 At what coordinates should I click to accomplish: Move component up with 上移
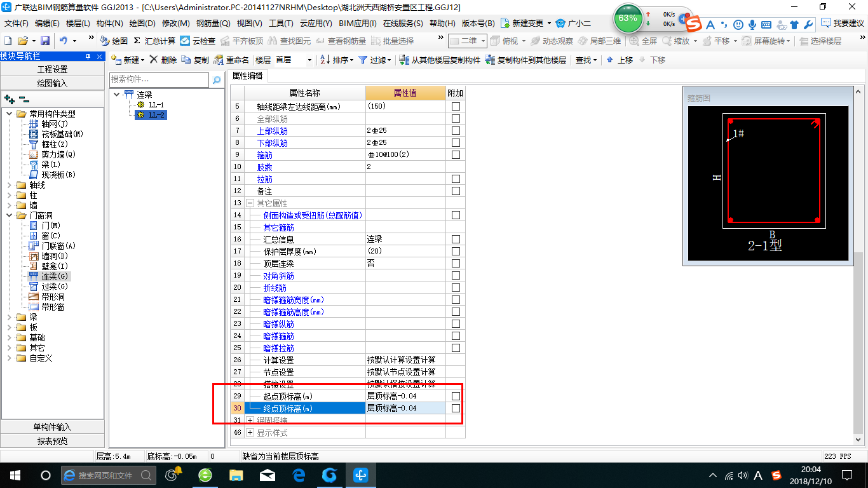620,60
